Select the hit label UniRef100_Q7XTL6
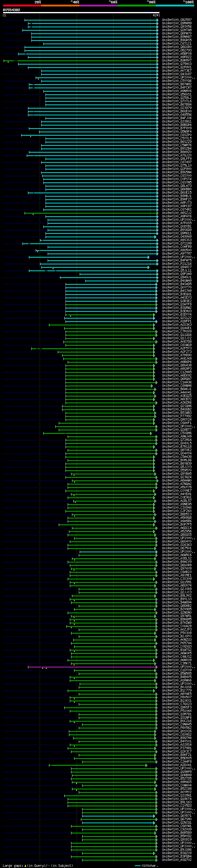197x868 pixels. tap(177, 101)
